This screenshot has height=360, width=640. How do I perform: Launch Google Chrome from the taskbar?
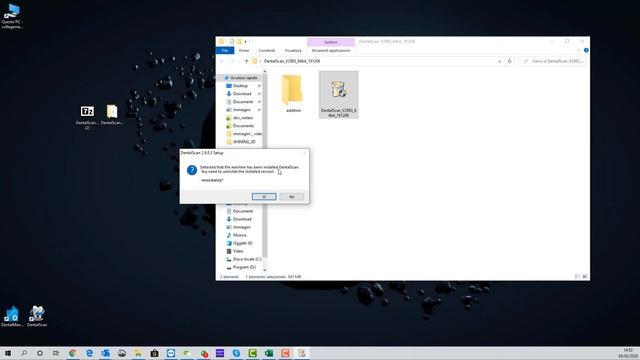[73, 353]
